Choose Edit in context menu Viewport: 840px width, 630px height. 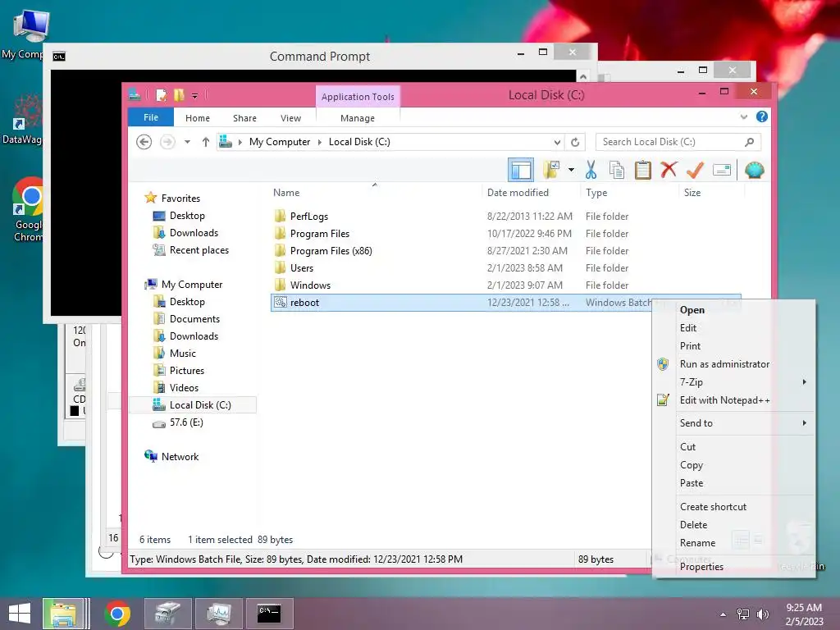(734, 328)
